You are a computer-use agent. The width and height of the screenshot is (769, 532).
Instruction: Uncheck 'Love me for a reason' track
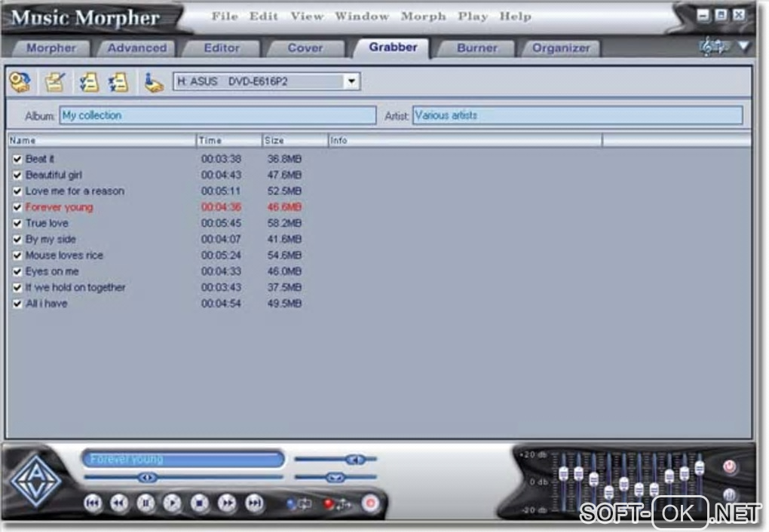click(x=17, y=191)
